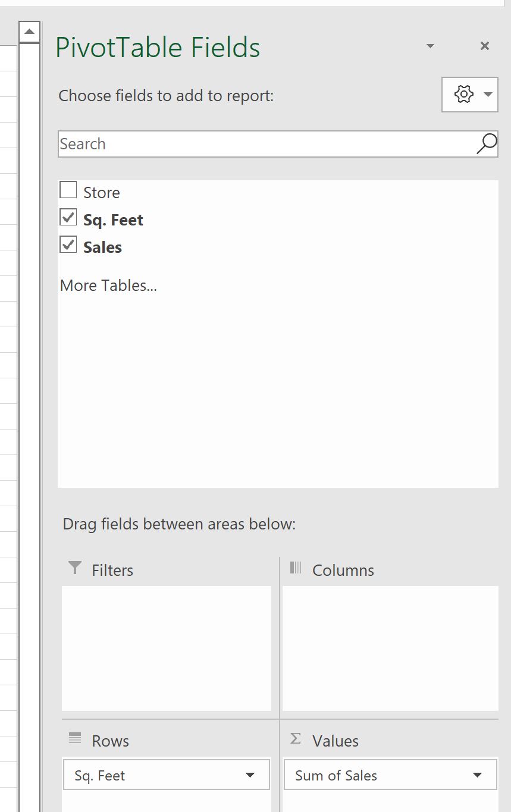This screenshot has width=511, height=812.
Task: Close the PivotTable Fields pane
Action: point(485,46)
